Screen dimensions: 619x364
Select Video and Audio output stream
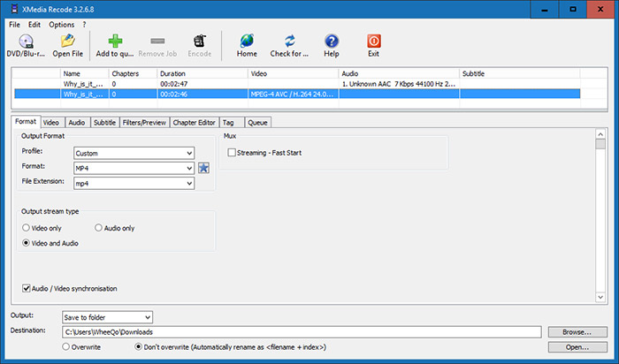(x=26, y=243)
